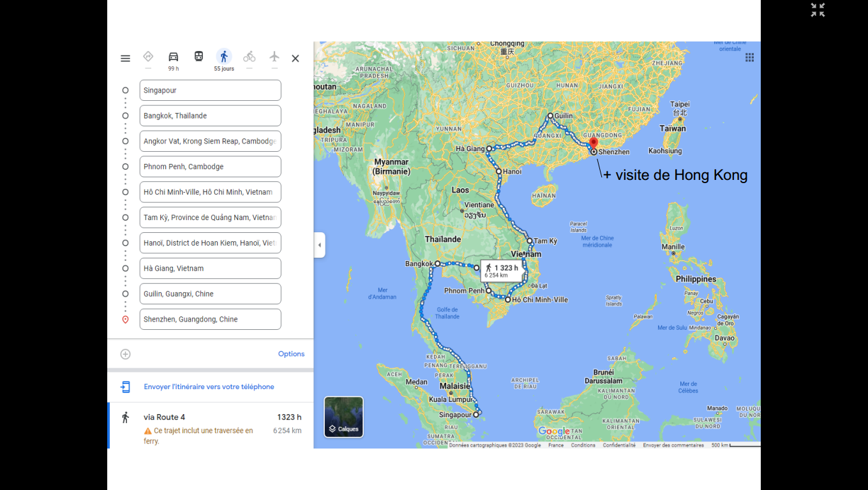Image resolution: width=868 pixels, height=490 pixels.
Task: Click the Bangkok marker on map
Action: pyautogui.click(x=438, y=264)
